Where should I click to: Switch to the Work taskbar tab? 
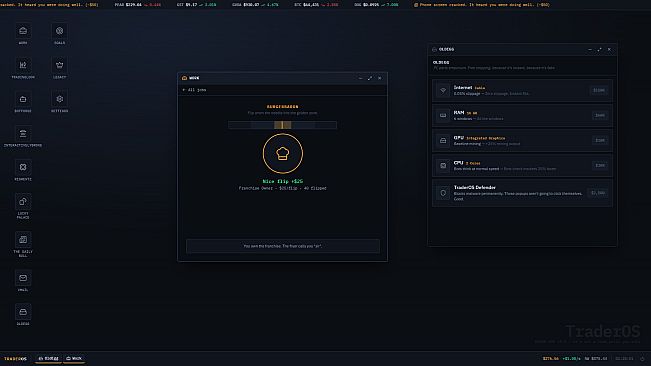[74, 359]
